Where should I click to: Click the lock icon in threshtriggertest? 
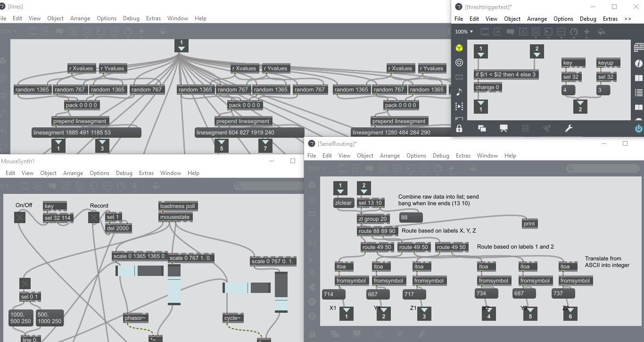point(459,128)
